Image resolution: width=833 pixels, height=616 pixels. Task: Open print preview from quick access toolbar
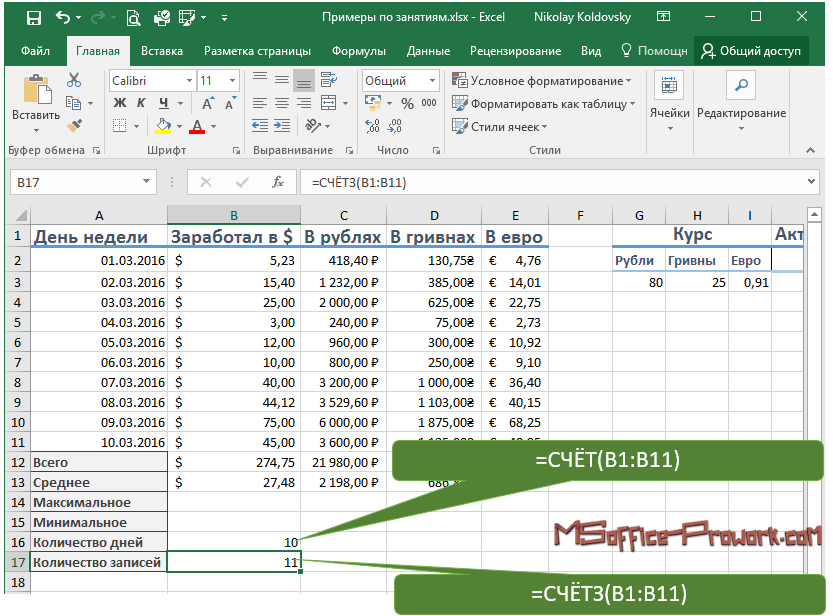pos(133,18)
